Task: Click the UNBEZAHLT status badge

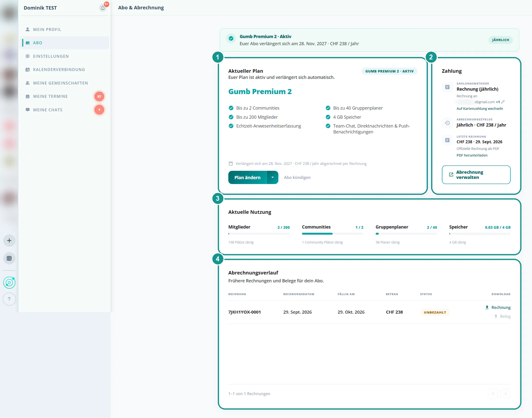Action: click(x=435, y=312)
